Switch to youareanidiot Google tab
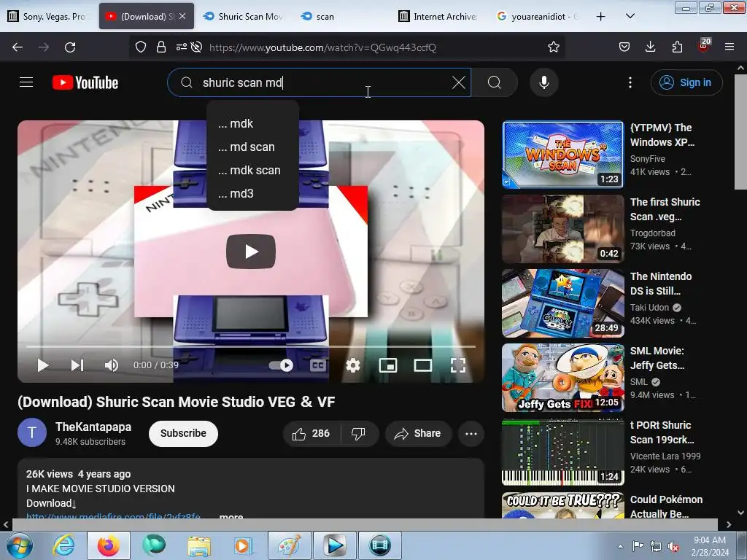The image size is (747, 560). point(536,16)
